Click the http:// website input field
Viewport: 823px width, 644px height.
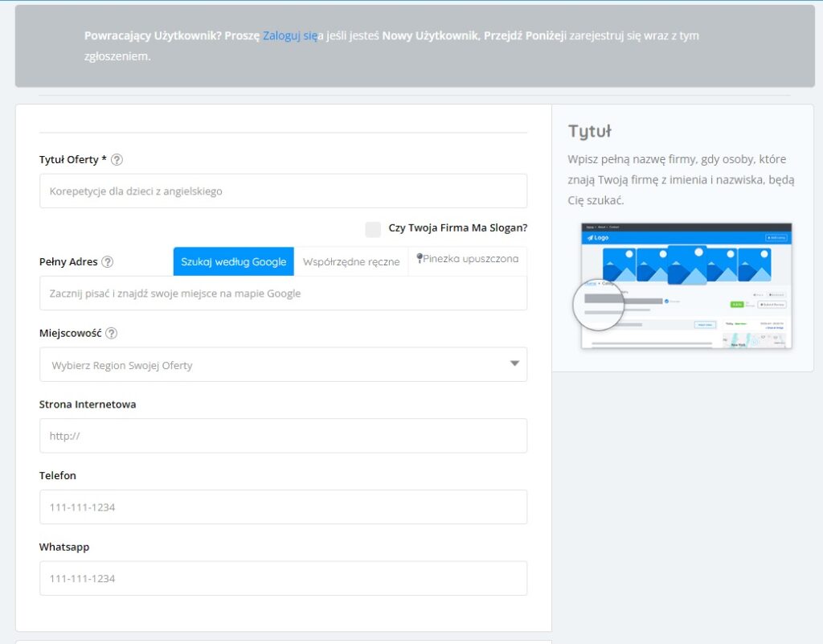point(283,436)
